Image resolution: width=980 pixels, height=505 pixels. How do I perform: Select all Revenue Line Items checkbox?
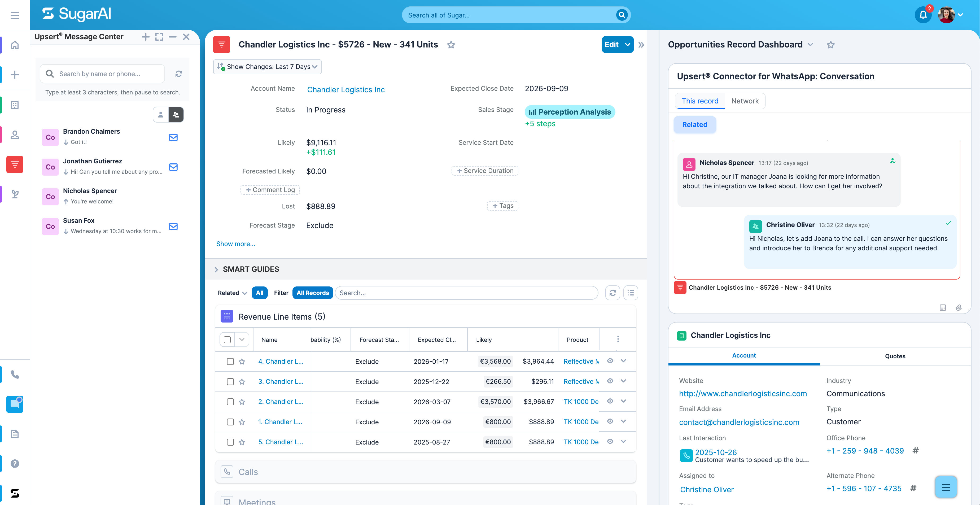tap(227, 339)
